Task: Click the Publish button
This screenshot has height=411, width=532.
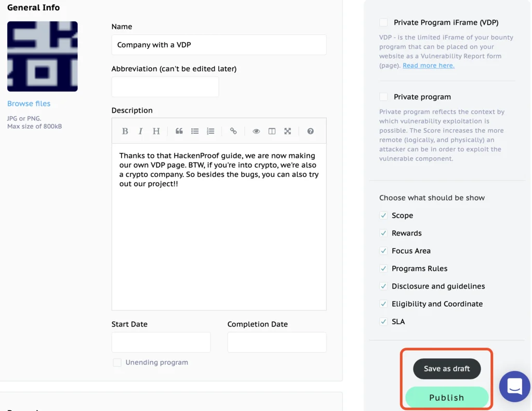Action: pos(447,398)
